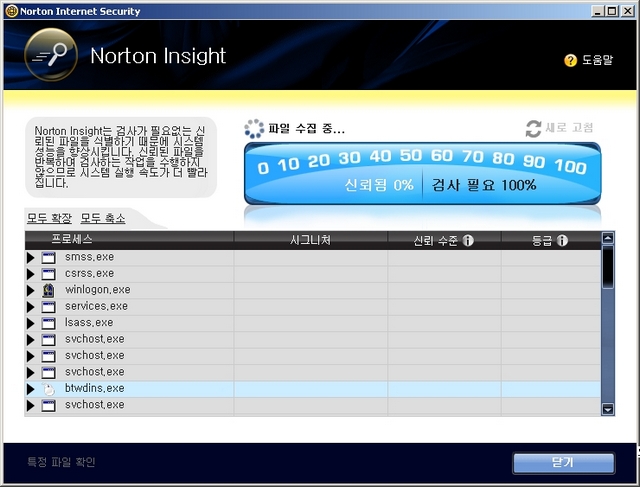Select the winlogon.exe text

98,290
